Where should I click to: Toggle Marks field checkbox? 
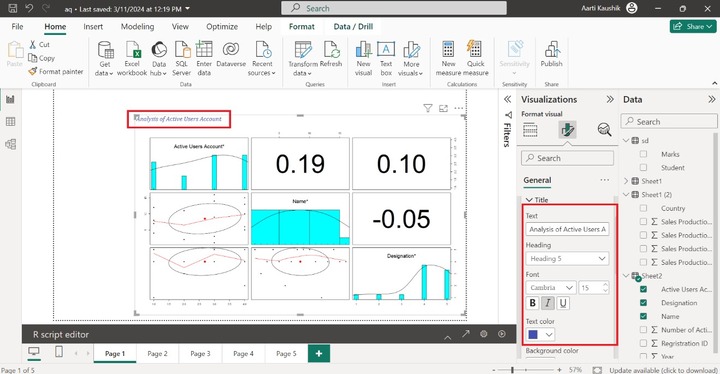(643, 154)
